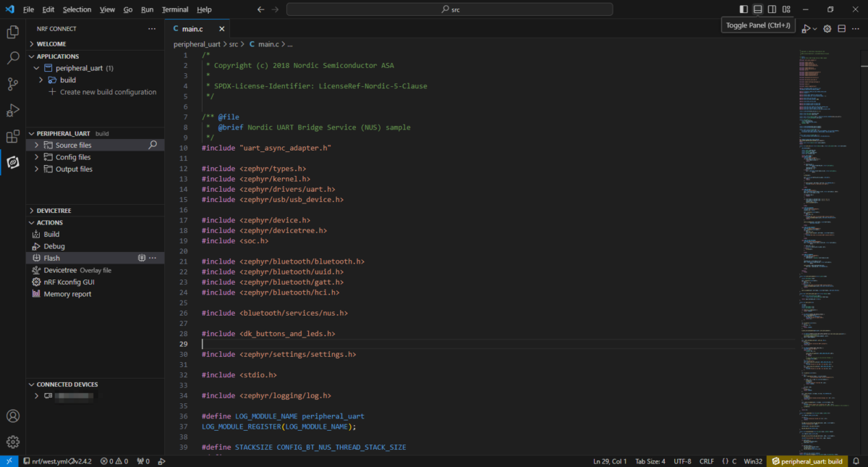Click the Ln 29, Col 1 status entry
This screenshot has height=467, width=868.
[609, 461]
